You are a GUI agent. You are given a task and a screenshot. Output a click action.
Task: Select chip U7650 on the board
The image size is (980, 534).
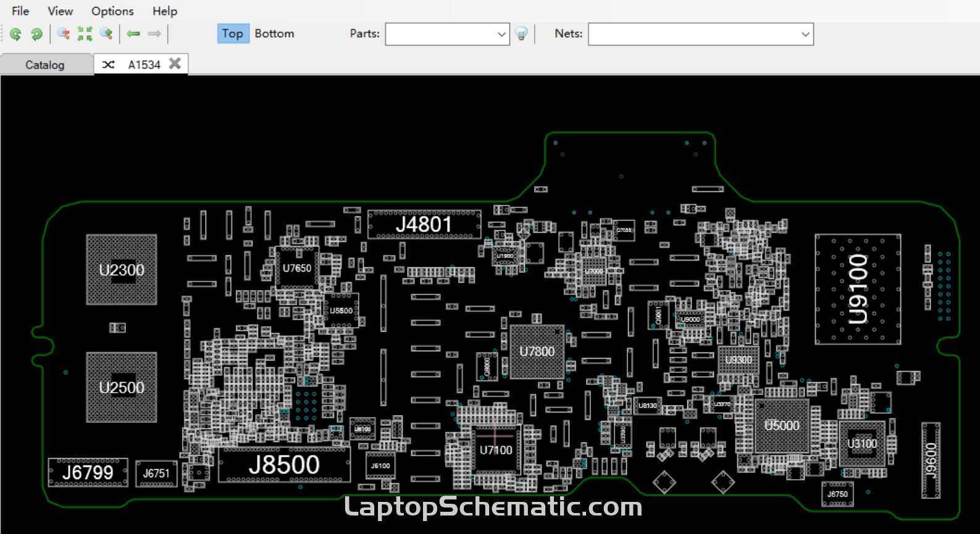coord(297,269)
